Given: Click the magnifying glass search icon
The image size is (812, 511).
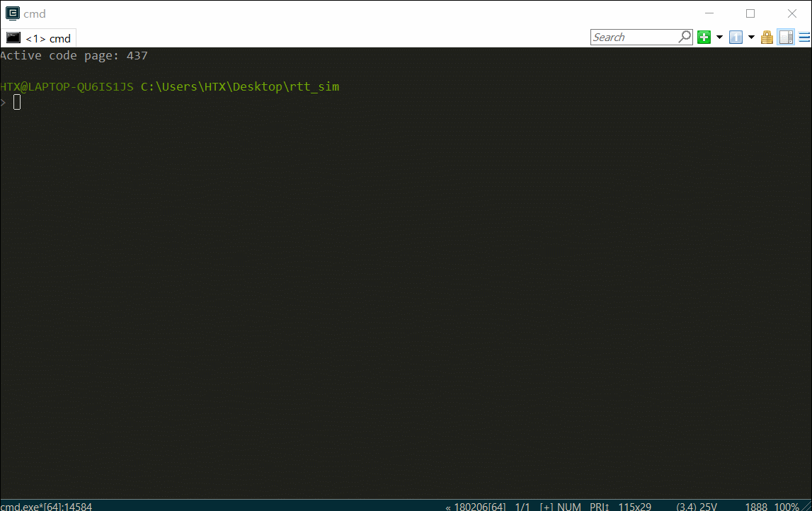Looking at the screenshot, I should coord(685,37).
